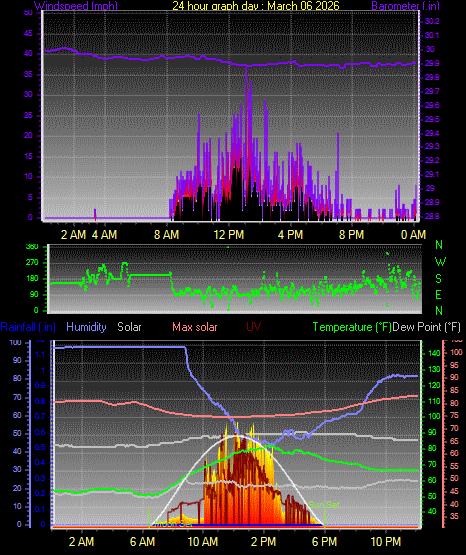Click "2 PM" on the bottom chart time axis
This screenshot has height=555, width=466.
[264, 542]
